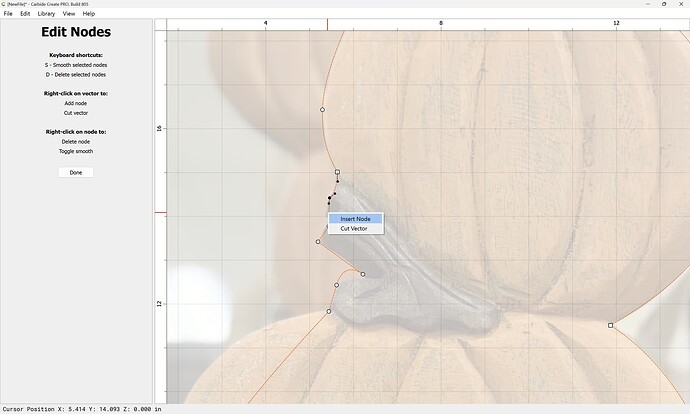The width and height of the screenshot is (690, 414).
Task: Select the square node near ruler mark 12
Action: 610,326
